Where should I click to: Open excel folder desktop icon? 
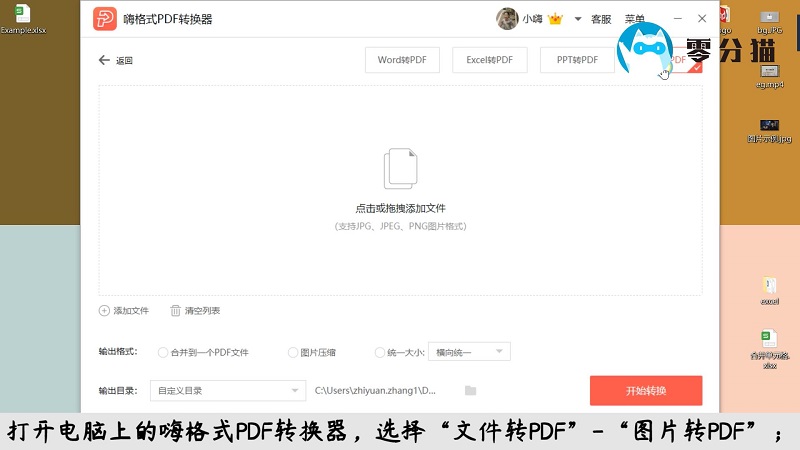click(769, 291)
